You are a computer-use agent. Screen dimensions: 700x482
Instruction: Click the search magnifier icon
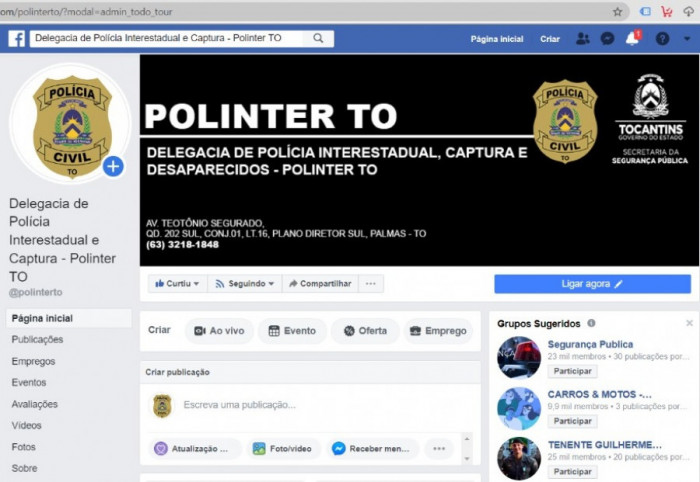pos(318,38)
